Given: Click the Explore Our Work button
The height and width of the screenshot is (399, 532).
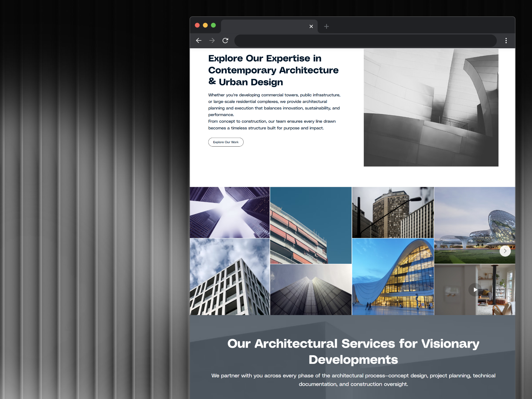Looking at the screenshot, I should pyautogui.click(x=226, y=142).
